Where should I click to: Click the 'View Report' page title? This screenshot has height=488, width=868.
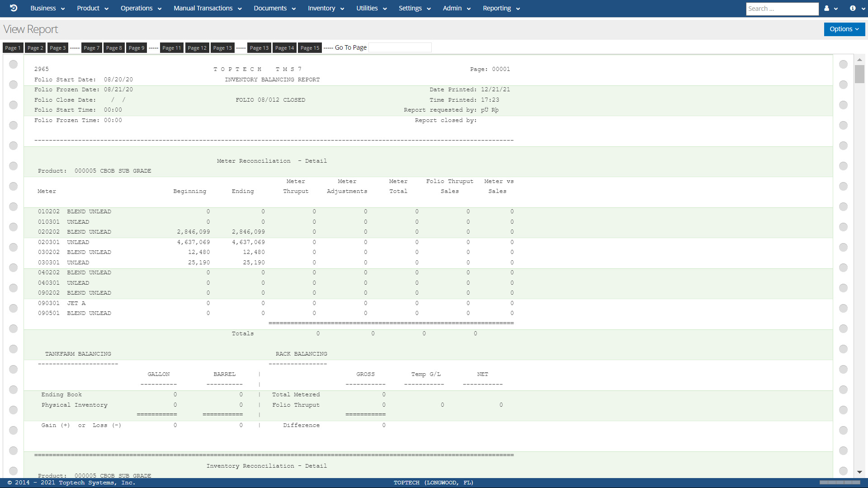31,29
